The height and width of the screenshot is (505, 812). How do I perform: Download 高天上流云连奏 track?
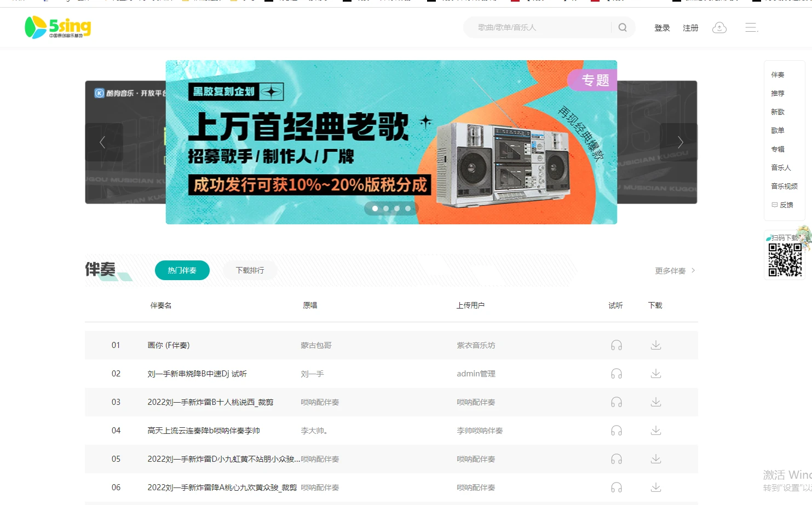pyautogui.click(x=656, y=431)
